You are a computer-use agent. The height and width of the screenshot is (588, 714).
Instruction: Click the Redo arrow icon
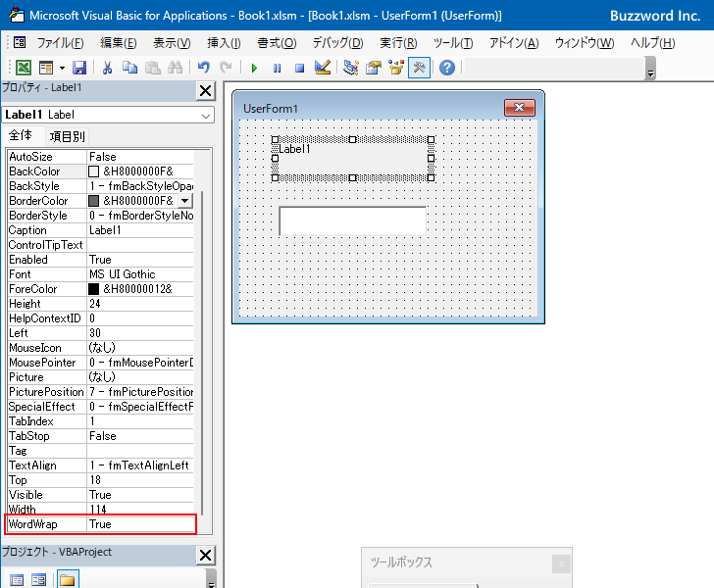pyautogui.click(x=226, y=68)
